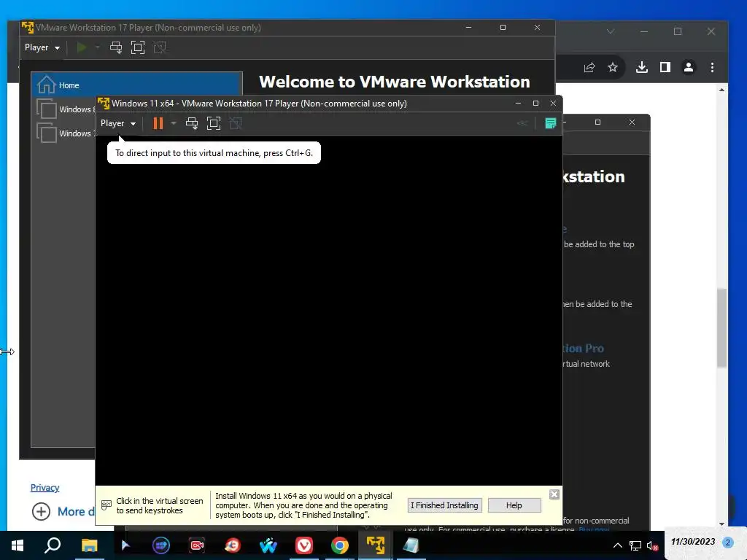Click the Help button in install bar
The height and width of the screenshot is (560, 747).
point(514,505)
